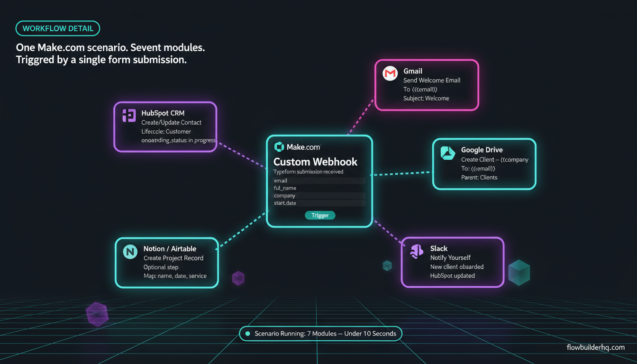Image resolution: width=637 pixels, height=364 pixels.
Task: Click the Make.com brand name text
Action: [x=303, y=147]
